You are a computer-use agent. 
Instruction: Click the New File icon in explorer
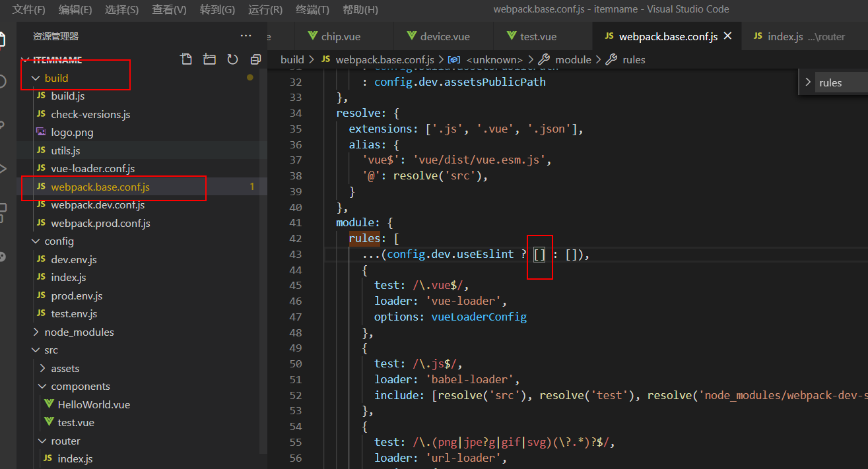tap(186, 59)
